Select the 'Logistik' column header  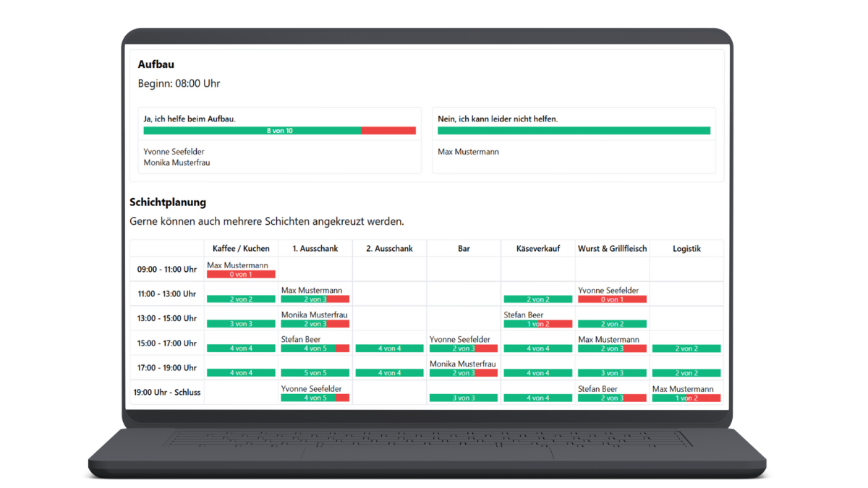click(686, 249)
